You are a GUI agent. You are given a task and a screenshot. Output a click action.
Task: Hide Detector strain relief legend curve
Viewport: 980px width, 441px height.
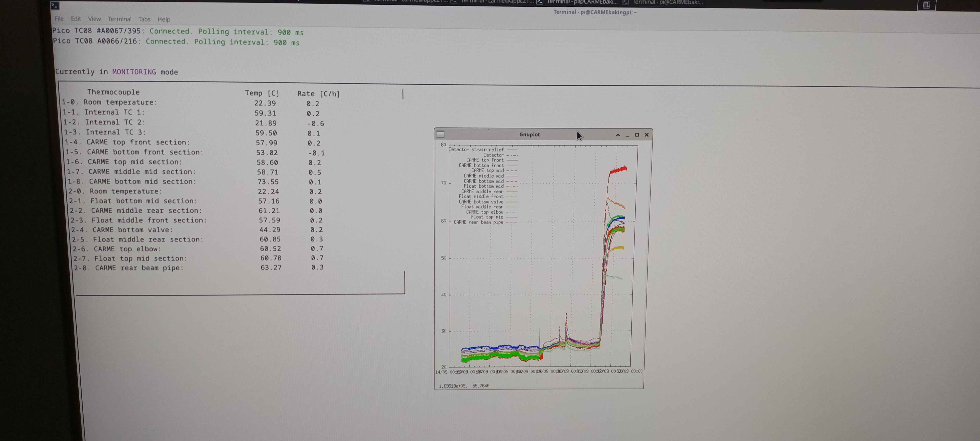(x=476, y=149)
